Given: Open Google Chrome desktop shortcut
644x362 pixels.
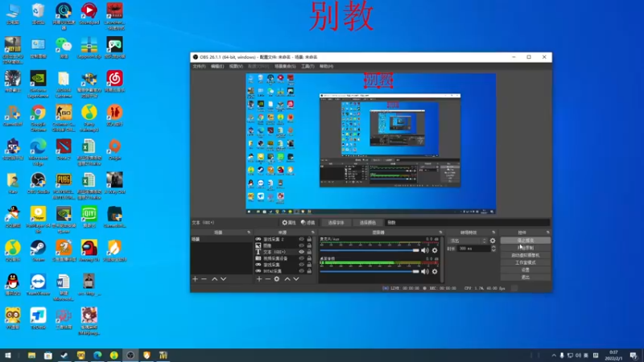Looking at the screenshot, I should coord(38,118).
